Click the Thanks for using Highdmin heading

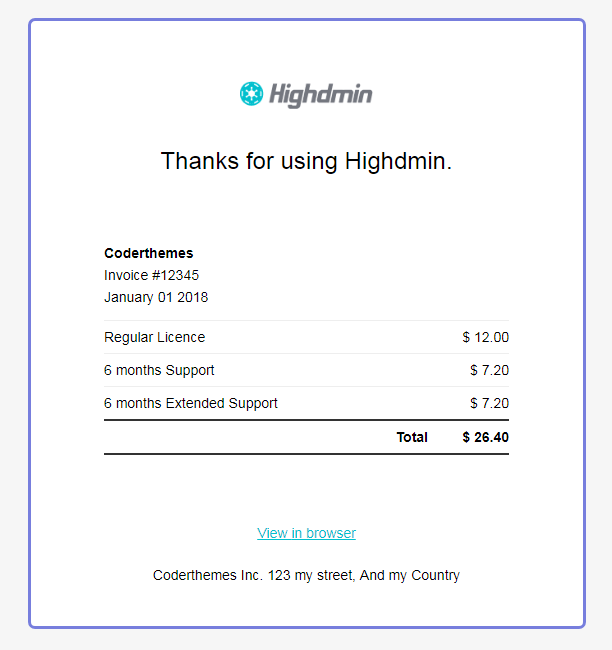pos(306,161)
